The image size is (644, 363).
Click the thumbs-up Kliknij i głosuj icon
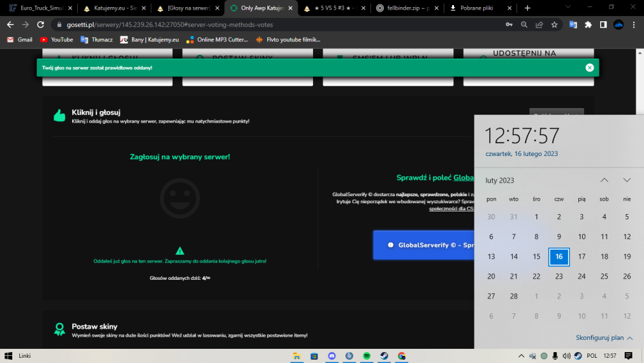click(x=59, y=115)
